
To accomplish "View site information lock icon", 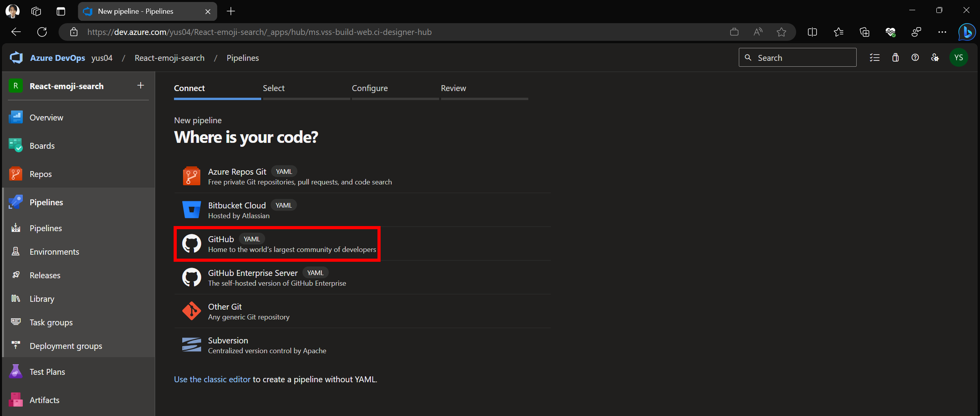I will [x=74, y=32].
